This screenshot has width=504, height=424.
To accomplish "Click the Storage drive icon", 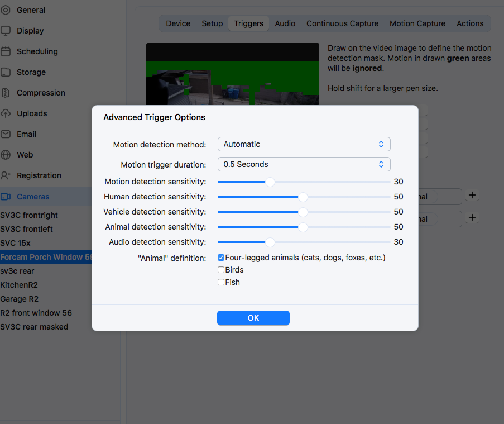I will tap(6, 72).
